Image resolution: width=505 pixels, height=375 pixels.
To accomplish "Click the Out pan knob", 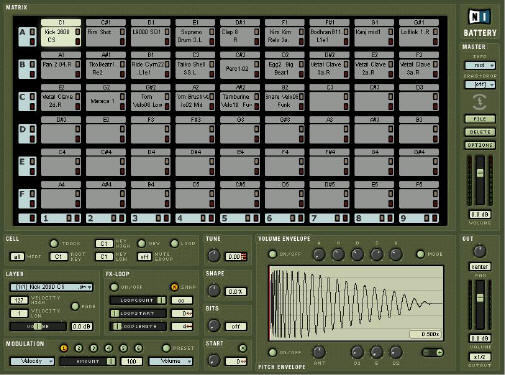I will (479, 251).
